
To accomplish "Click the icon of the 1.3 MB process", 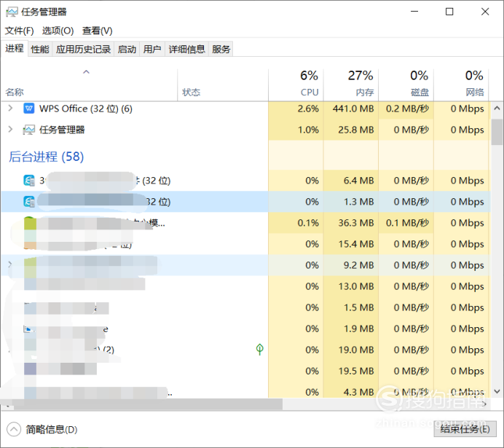I will coord(29,202).
